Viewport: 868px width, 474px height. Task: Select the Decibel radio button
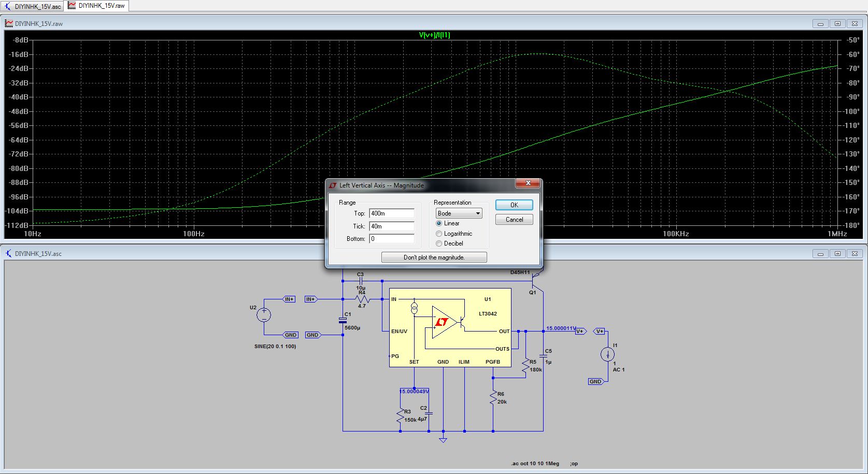pyautogui.click(x=449, y=243)
